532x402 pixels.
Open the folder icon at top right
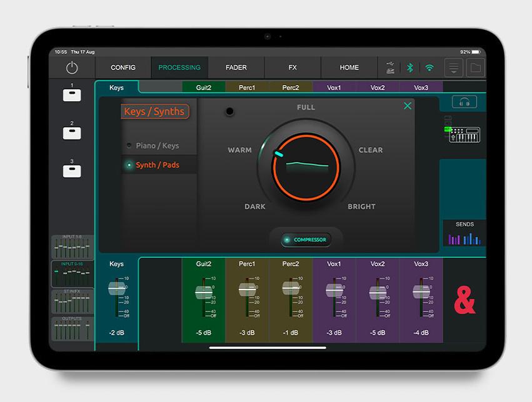[x=476, y=68]
